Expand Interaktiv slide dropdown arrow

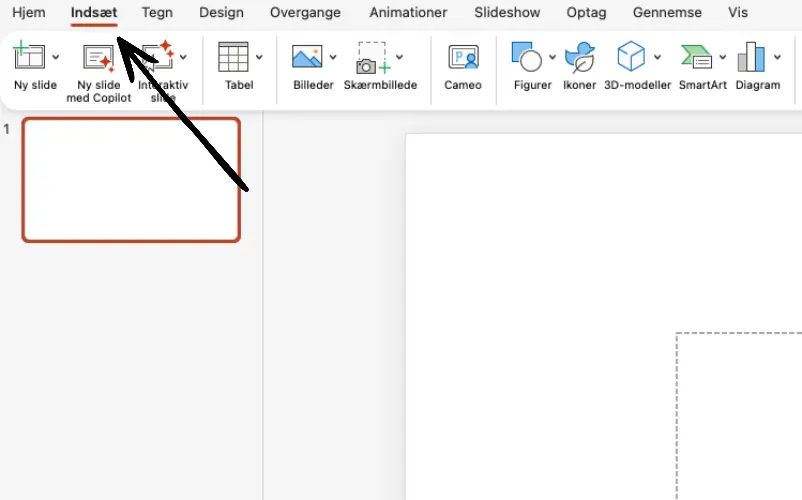(x=183, y=57)
